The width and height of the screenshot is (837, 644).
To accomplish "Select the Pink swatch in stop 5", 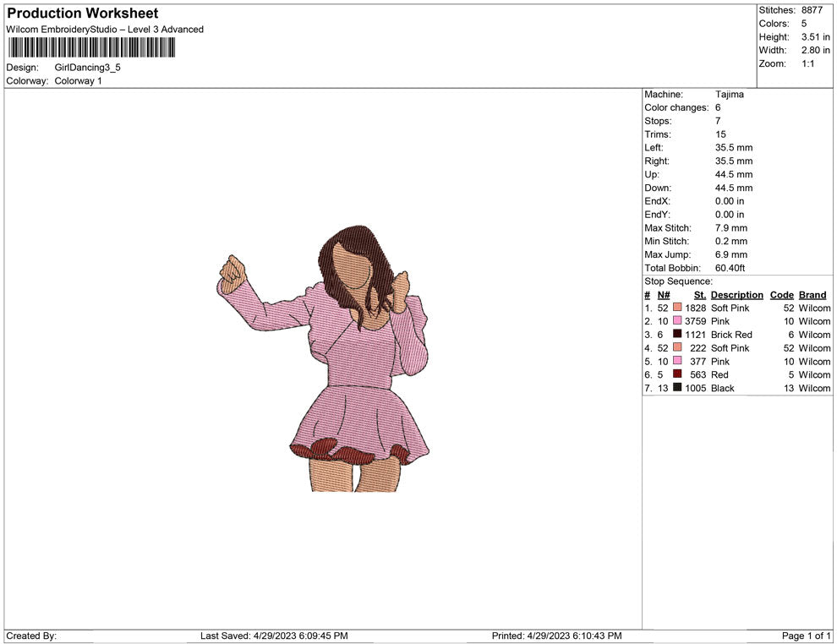I will coord(677,362).
